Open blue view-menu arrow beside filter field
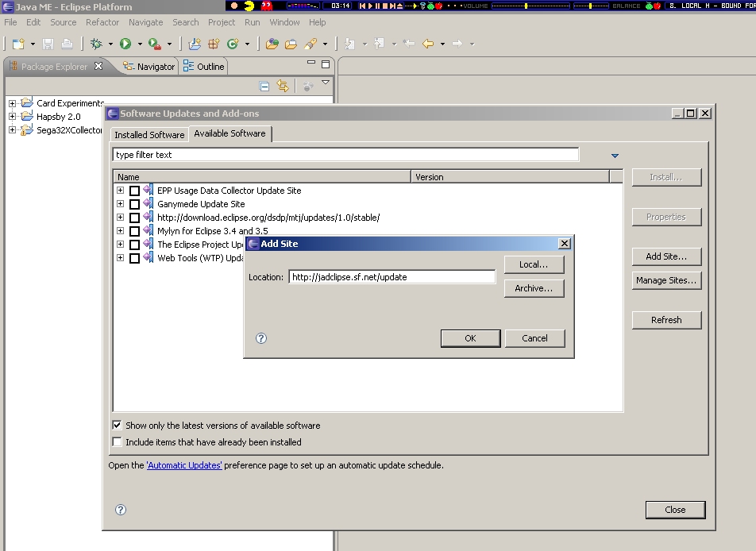 point(615,156)
